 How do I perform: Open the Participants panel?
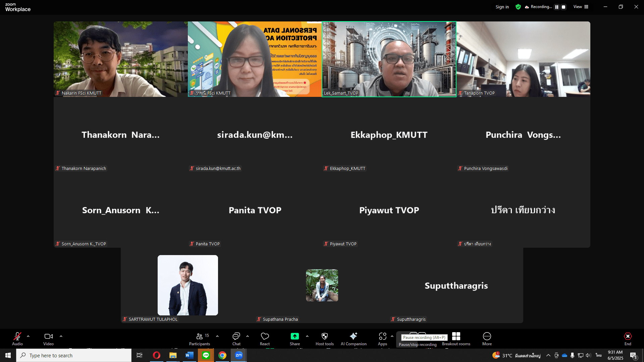pos(200,339)
